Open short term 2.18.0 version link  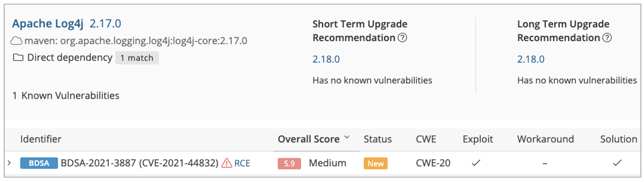[x=326, y=59]
